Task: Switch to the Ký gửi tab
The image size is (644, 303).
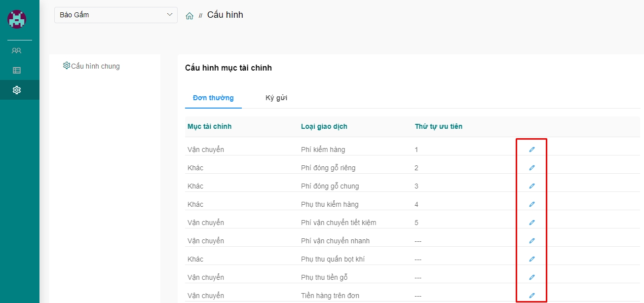Action: [276, 98]
